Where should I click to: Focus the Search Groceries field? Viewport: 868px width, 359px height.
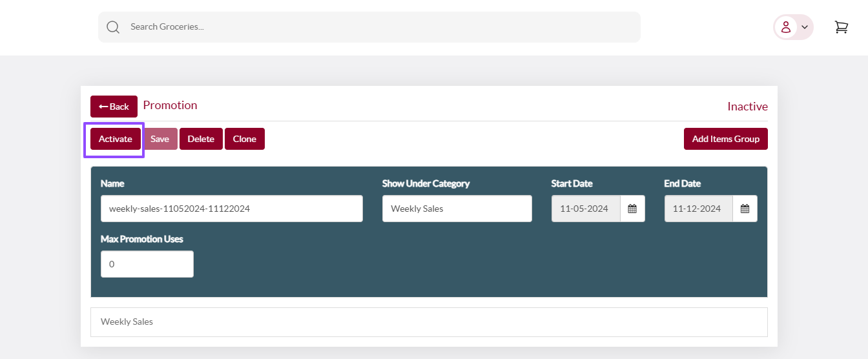point(369,27)
